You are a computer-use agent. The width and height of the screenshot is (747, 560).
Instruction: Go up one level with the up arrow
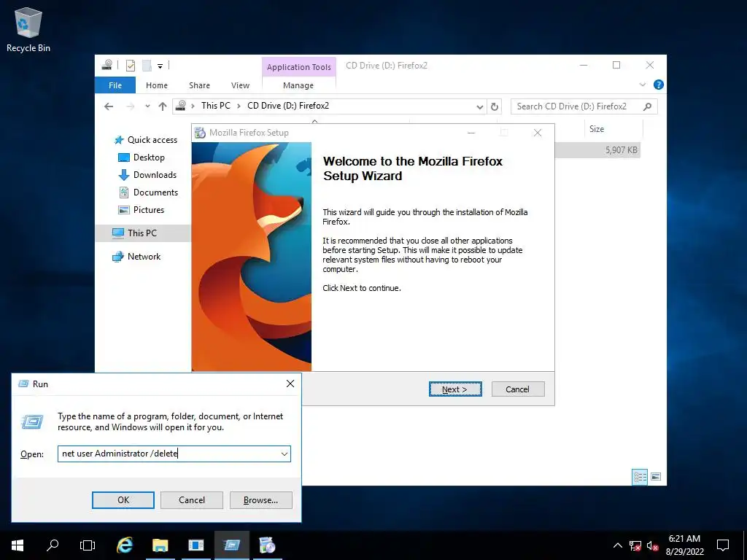point(163,106)
